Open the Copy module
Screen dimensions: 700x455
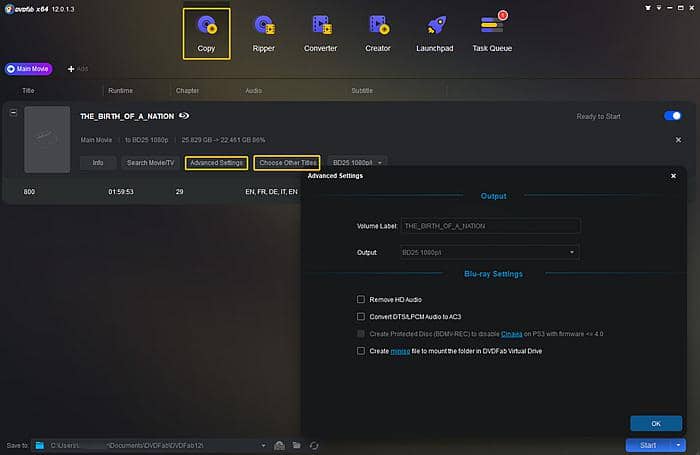pyautogui.click(x=206, y=33)
